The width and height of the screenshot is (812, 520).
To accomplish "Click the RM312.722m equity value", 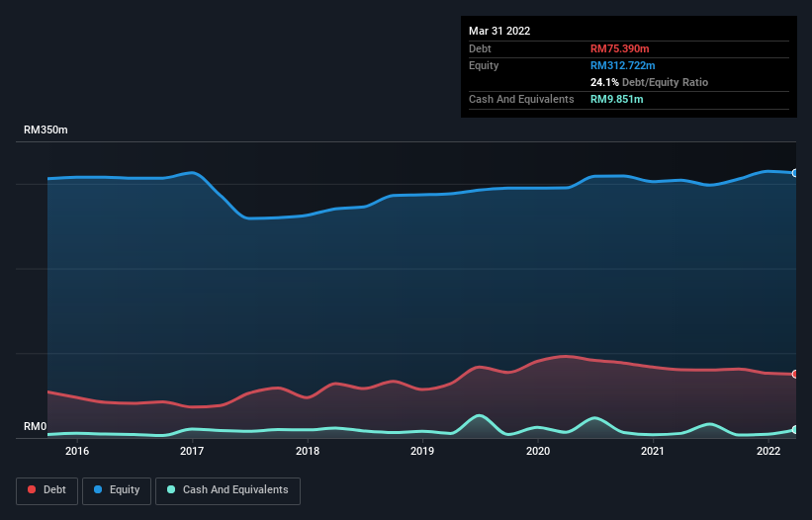I will [622, 65].
